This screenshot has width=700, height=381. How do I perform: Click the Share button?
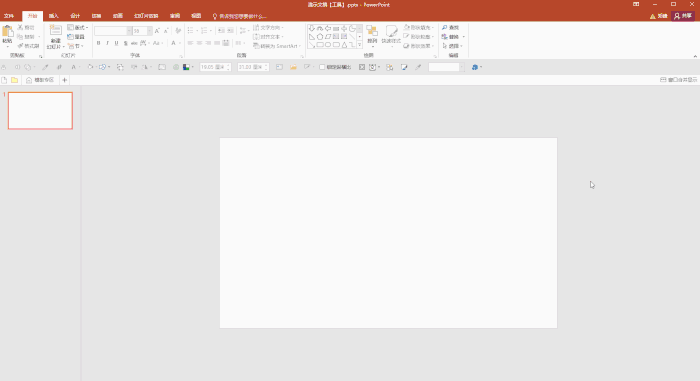pyautogui.click(x=683, y=16)
